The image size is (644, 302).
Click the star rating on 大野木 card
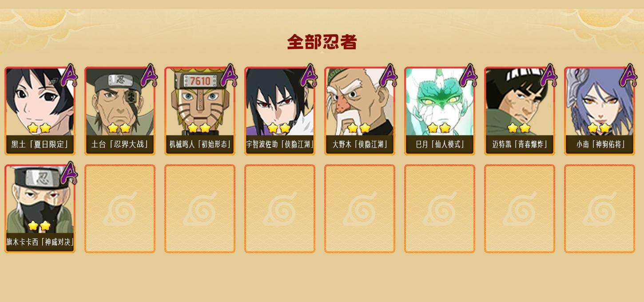click(x=359, y=128)
